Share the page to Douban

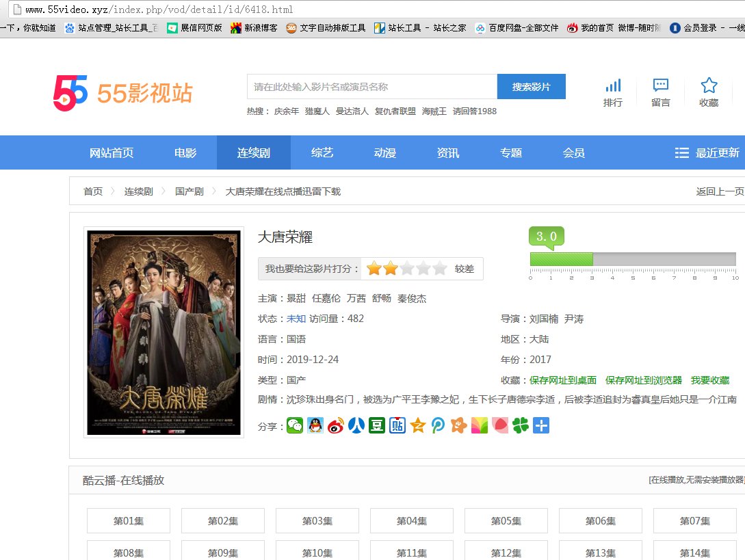[x=376, y=425]
